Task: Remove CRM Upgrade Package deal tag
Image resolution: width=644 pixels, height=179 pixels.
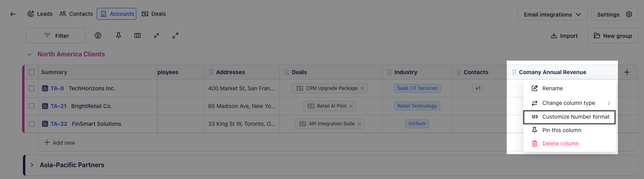Action: coord(362,88)
